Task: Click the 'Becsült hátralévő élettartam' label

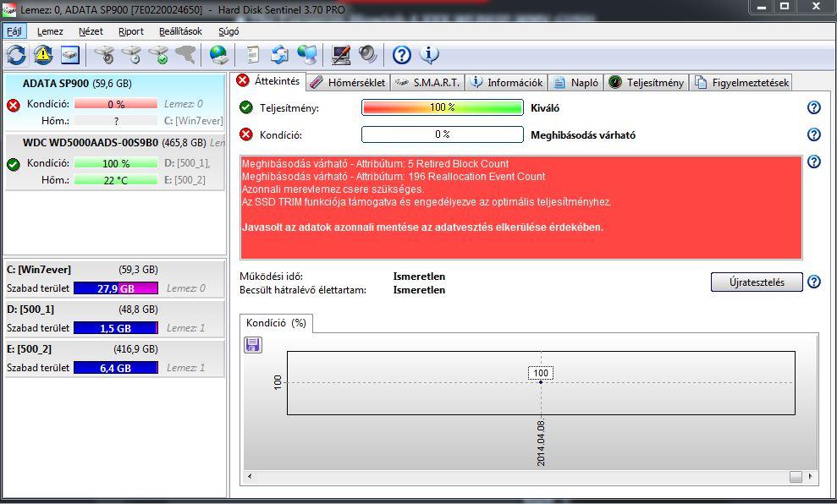Action: [x=303, y=290]
